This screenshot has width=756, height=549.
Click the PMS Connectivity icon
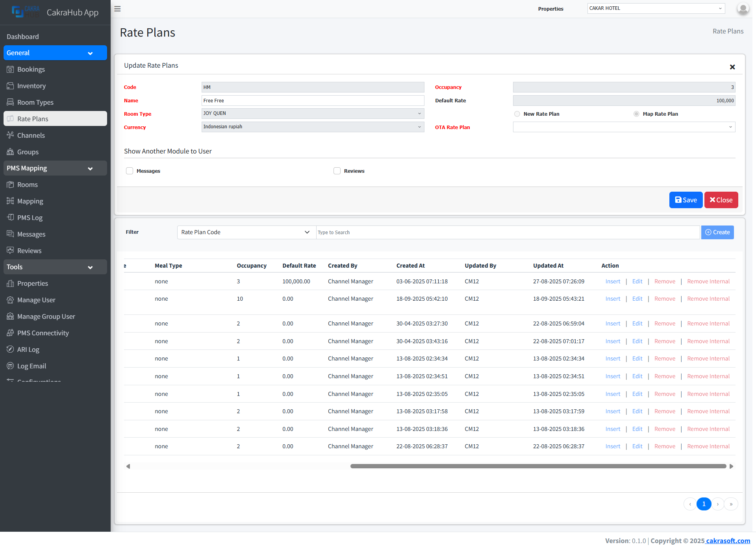click(x=10, y=333)
